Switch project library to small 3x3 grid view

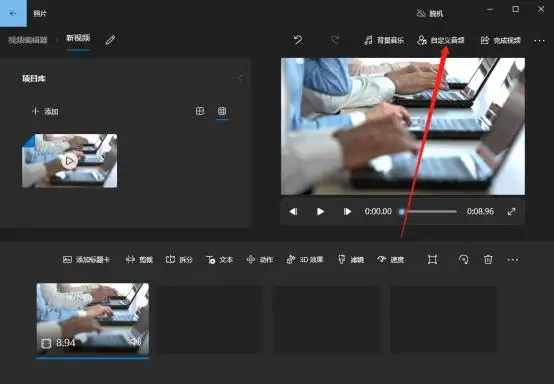(222, 111)
